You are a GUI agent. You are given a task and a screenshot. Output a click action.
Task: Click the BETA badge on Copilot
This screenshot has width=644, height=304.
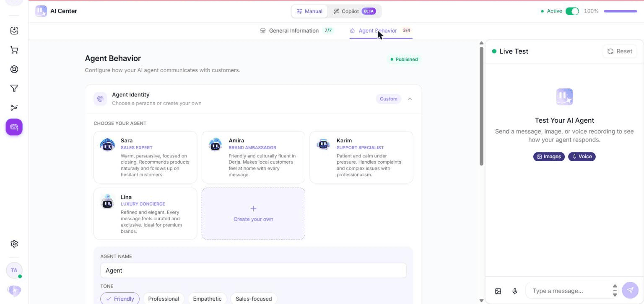coord(369,11)
